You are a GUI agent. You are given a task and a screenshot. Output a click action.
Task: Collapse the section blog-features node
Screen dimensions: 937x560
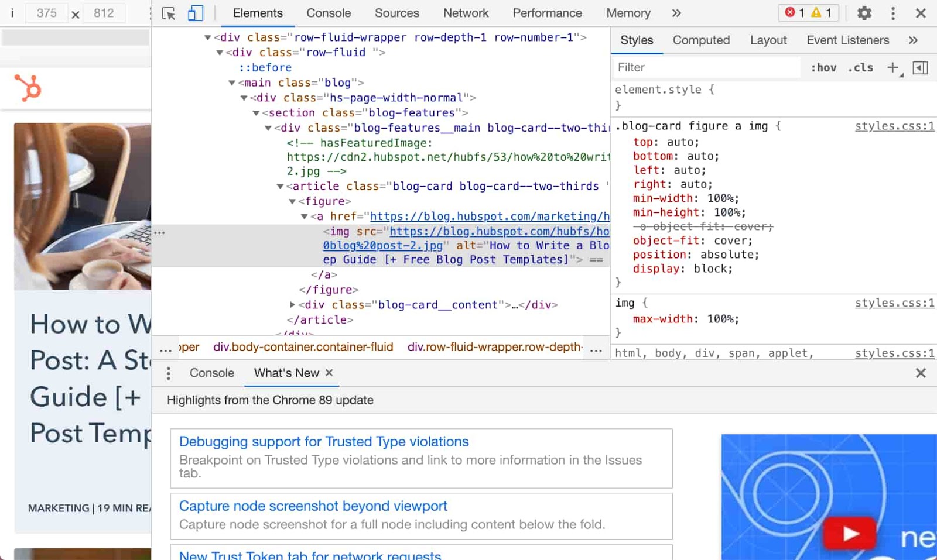(256, 113)
